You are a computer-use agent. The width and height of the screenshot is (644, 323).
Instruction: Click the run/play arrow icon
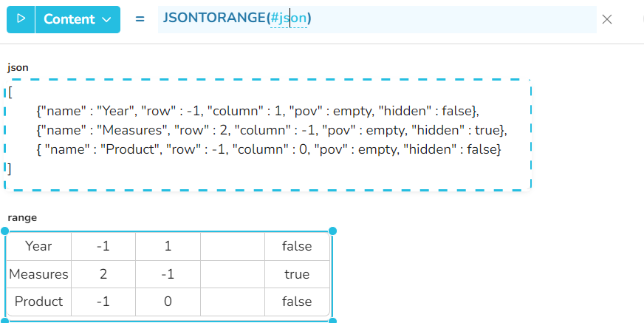pos(21,19)
